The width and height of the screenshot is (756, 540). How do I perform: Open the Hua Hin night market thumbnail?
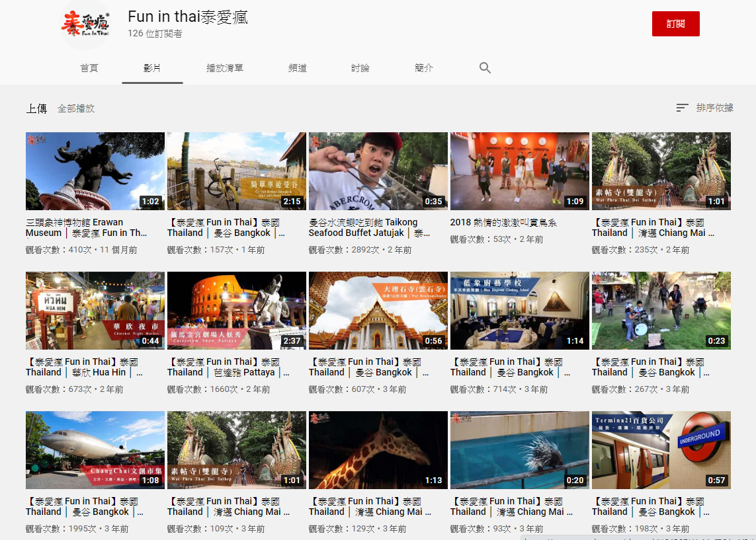tap(95, 311)
